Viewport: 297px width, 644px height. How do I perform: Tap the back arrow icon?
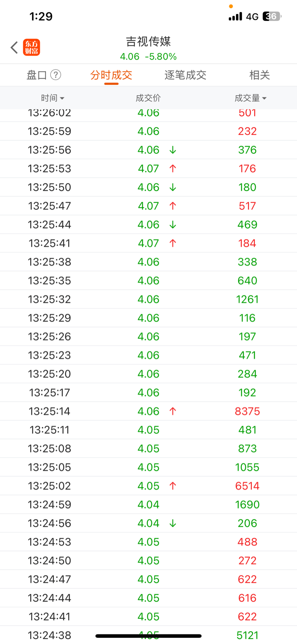[14, 47]
